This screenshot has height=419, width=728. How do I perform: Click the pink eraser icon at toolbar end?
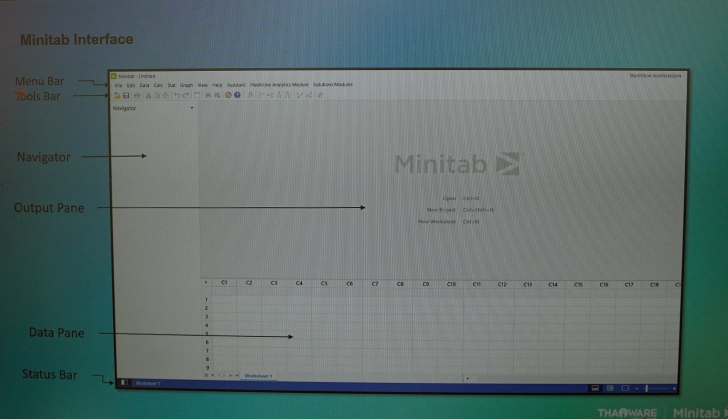[320, 95]
